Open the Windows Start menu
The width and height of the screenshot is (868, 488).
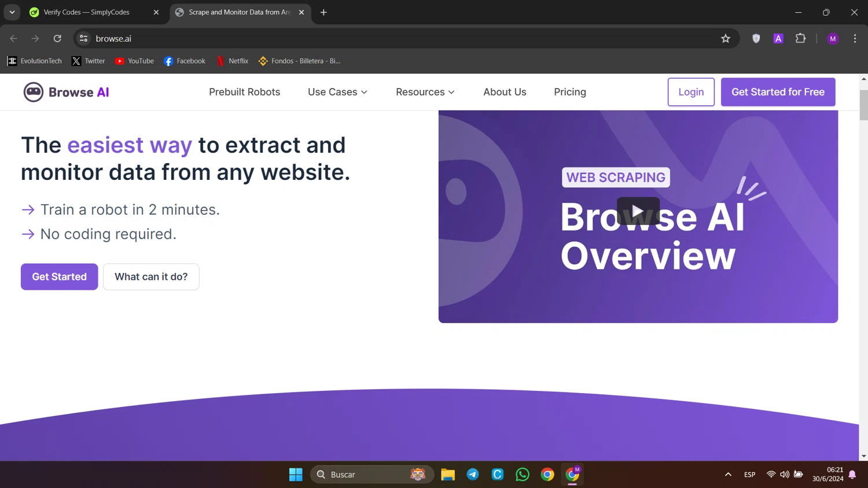pyautogui.click(x=296, y=475)
